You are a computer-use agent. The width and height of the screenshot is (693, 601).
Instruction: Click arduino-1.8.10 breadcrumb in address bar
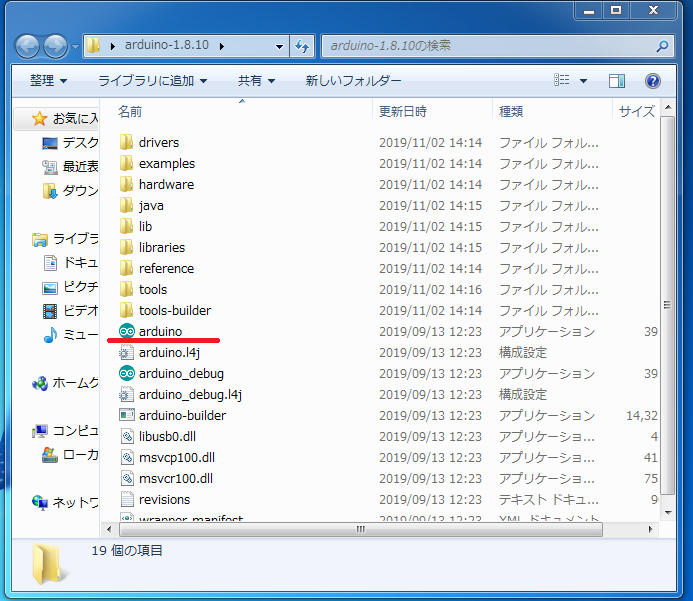(x=167, y=45)
